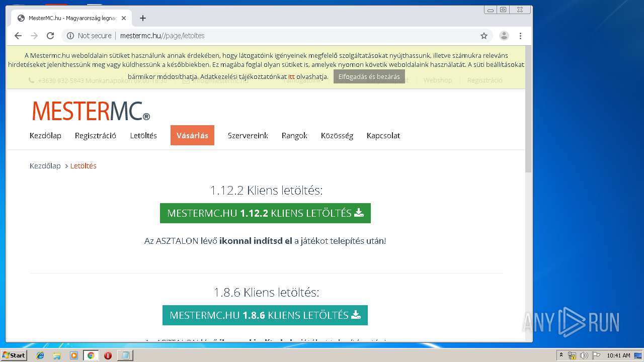The image size is (644, 362).
Task: Go forward with the browser arrow
Action: 34,36
